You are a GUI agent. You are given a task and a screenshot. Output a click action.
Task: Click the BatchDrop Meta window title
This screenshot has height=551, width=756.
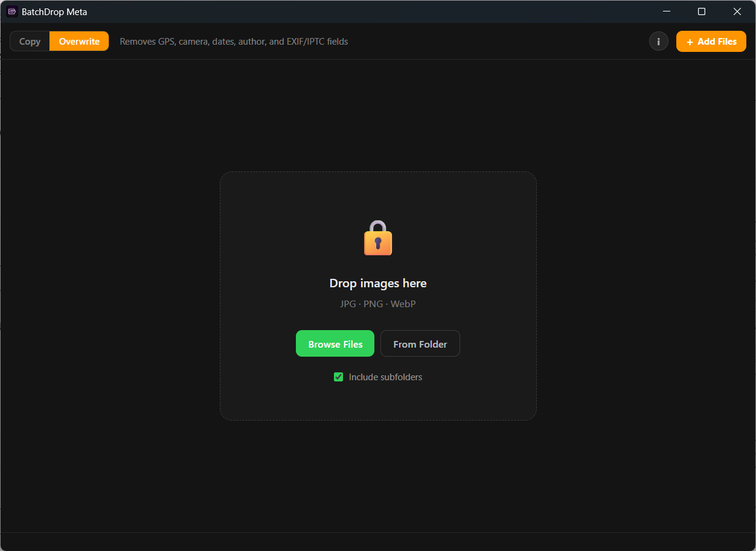tap(54, 12)
